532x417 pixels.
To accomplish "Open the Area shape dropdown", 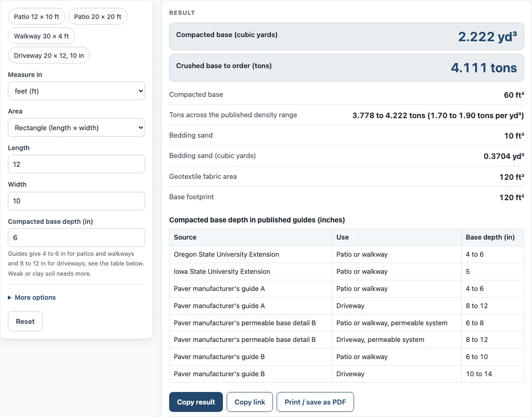I will [76, 127].
